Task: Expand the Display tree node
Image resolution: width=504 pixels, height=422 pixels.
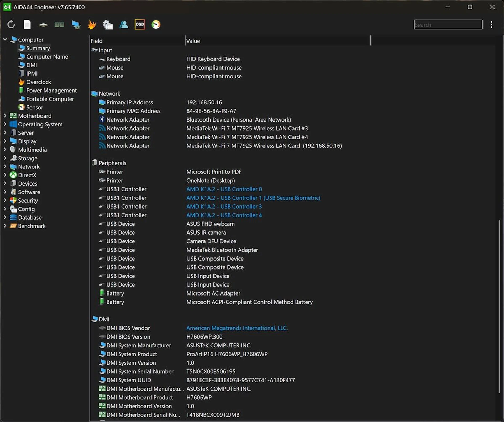Action: point(5,141)
